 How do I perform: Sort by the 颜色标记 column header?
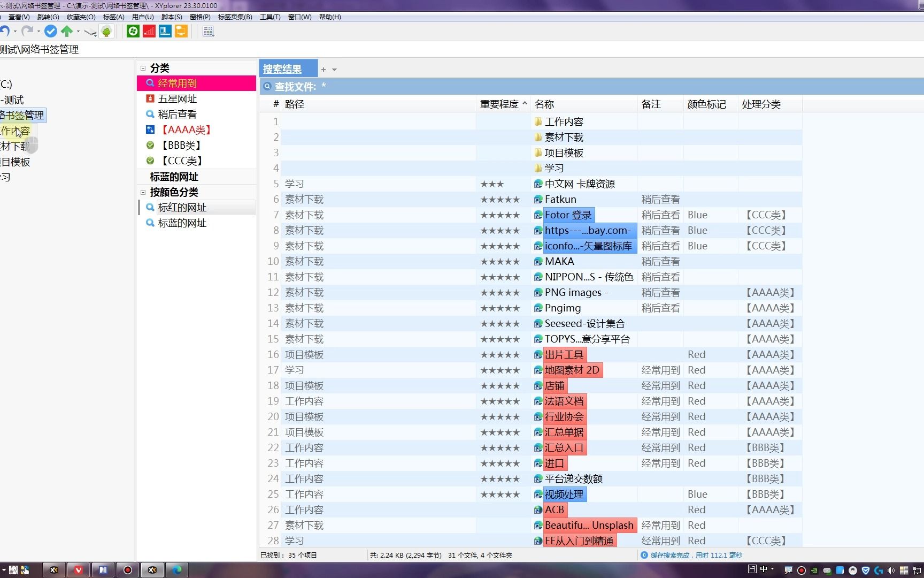[x=711, y=104]
